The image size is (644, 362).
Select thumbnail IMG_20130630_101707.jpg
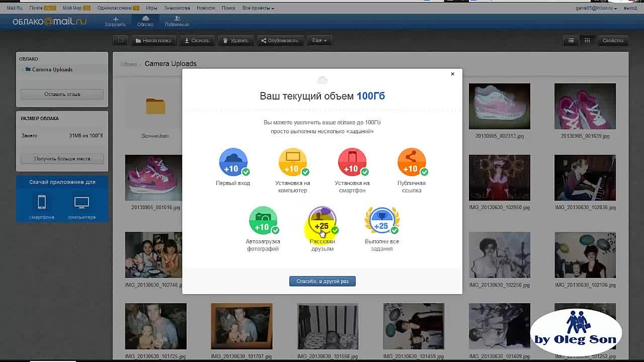coord(242,326)
